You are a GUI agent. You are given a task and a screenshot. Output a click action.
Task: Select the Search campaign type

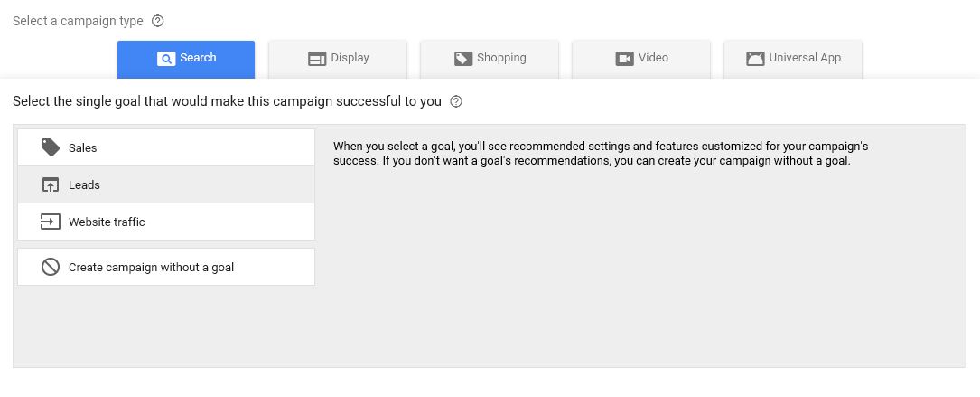coord(186,60)
